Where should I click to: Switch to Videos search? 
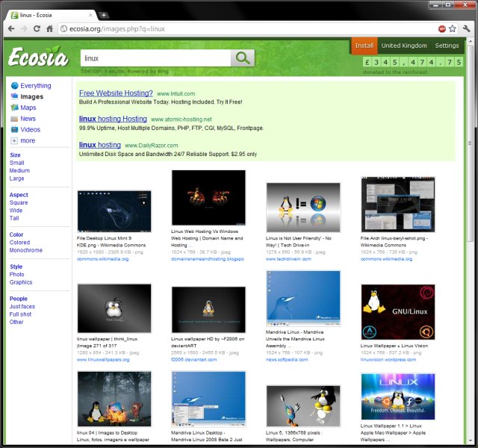pos(30,129)
